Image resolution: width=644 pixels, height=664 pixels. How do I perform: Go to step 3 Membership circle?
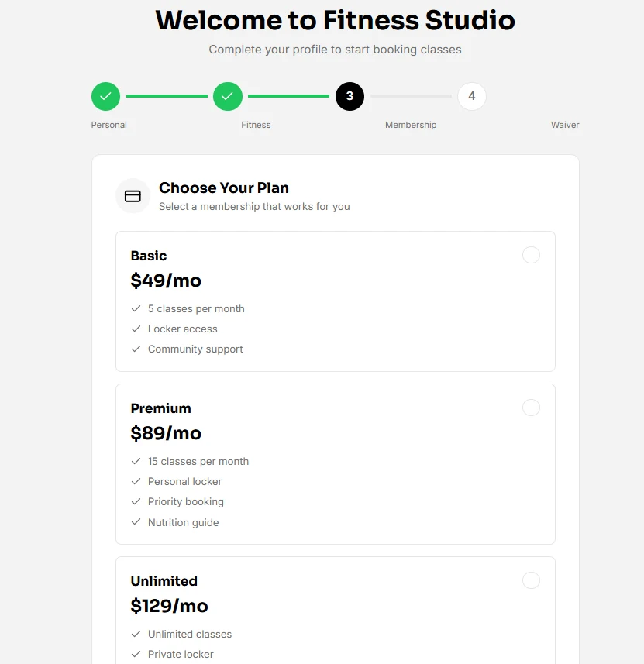point(350,96)
